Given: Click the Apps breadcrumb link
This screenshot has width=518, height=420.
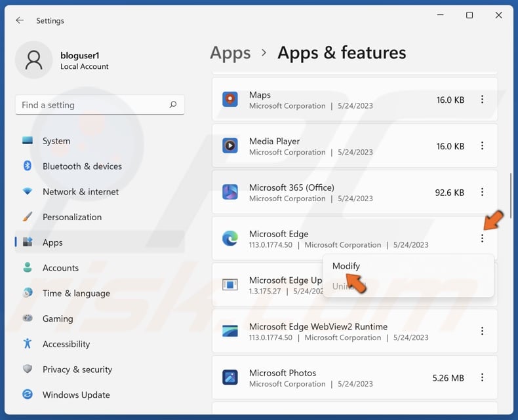Looking at the screenshot, I should 230,53.
